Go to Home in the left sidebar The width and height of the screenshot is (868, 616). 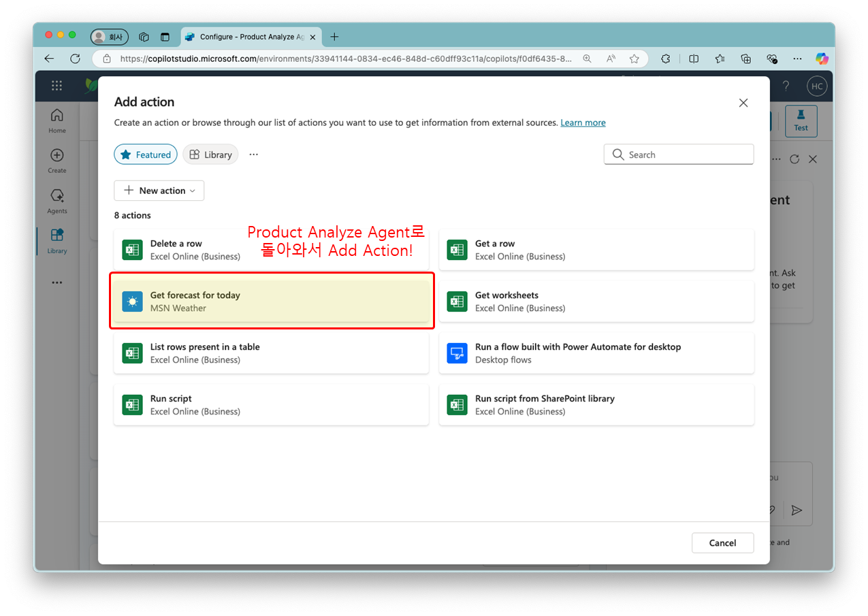pos(57,121)
